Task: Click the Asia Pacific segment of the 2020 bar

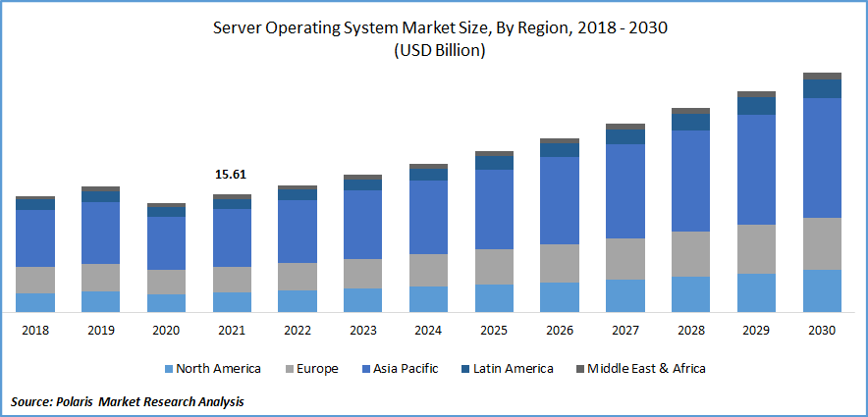Action: pos(166,243)
